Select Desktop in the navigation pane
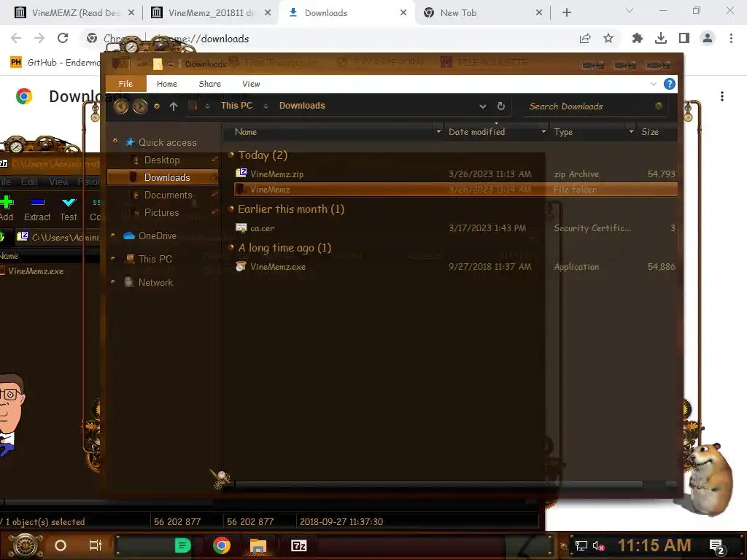 [x=162, y=160]
